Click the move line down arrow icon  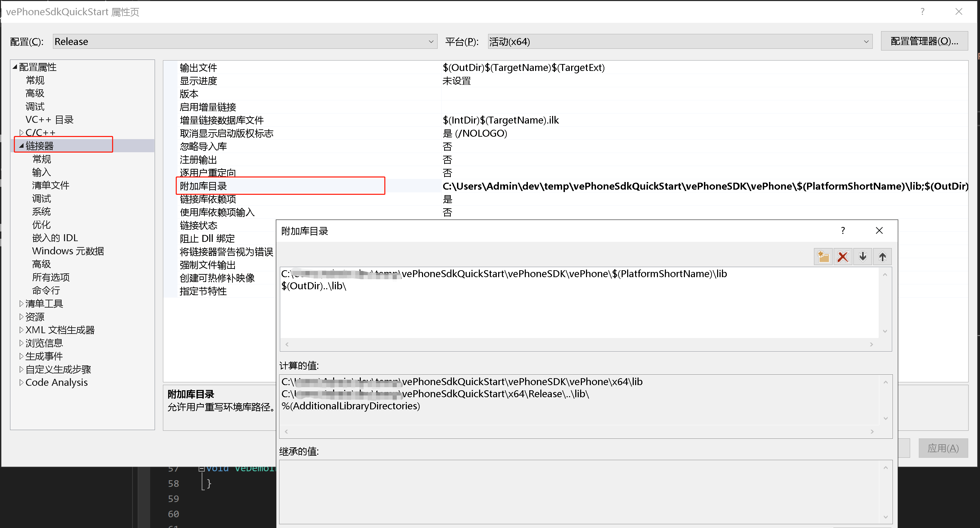click(x=862, y=257)
